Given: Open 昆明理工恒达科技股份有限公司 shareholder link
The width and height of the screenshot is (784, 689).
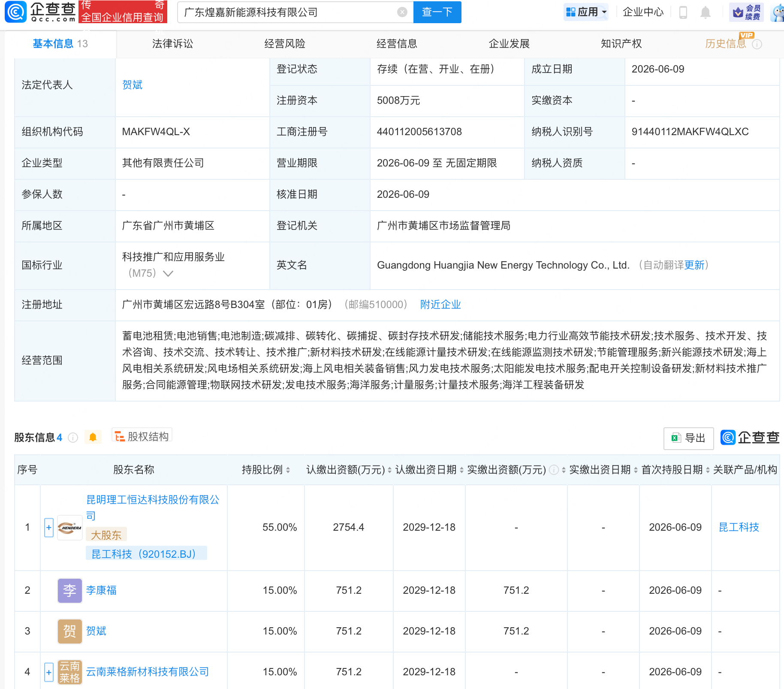Looking at the screenshot, I should pos(153,508).
